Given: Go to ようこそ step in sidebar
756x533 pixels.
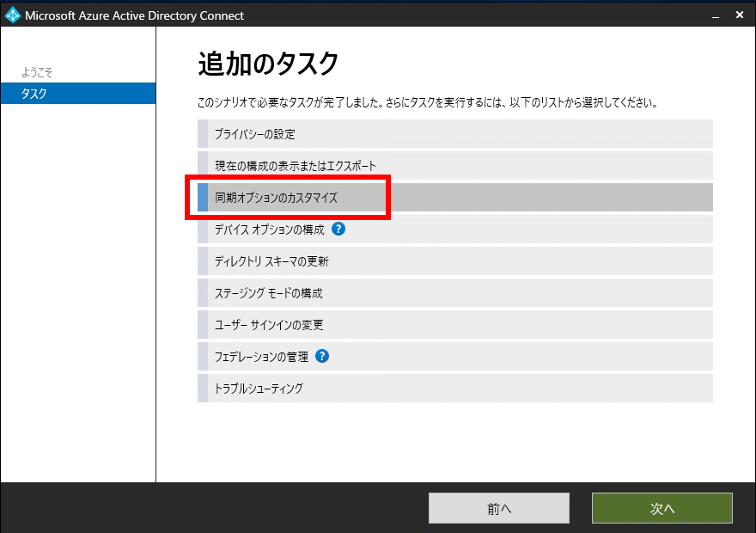Looking at the screenshot, I should point(37,72).
